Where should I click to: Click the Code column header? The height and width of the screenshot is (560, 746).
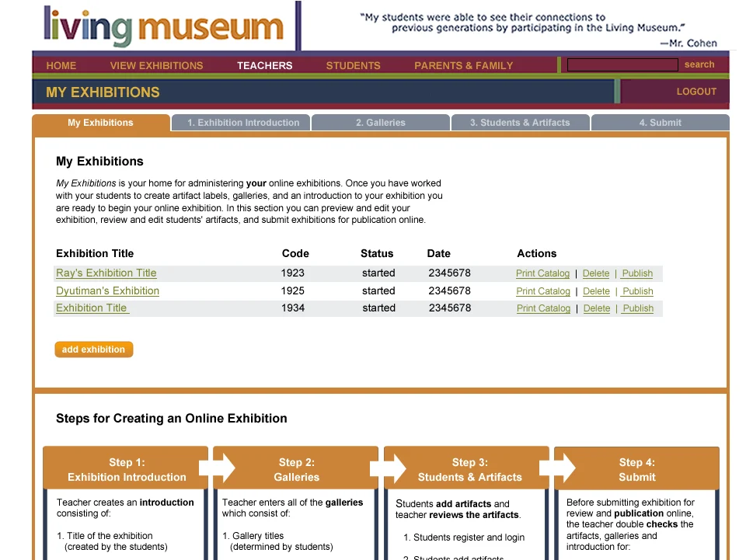[x=295, y=253]
